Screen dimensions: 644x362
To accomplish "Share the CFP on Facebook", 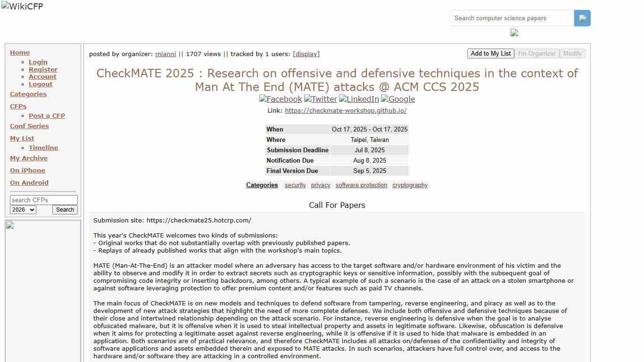I will [281, 99].
